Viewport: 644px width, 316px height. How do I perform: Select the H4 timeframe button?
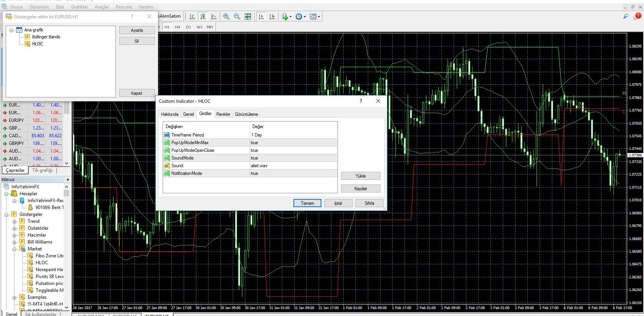(177, 27)
